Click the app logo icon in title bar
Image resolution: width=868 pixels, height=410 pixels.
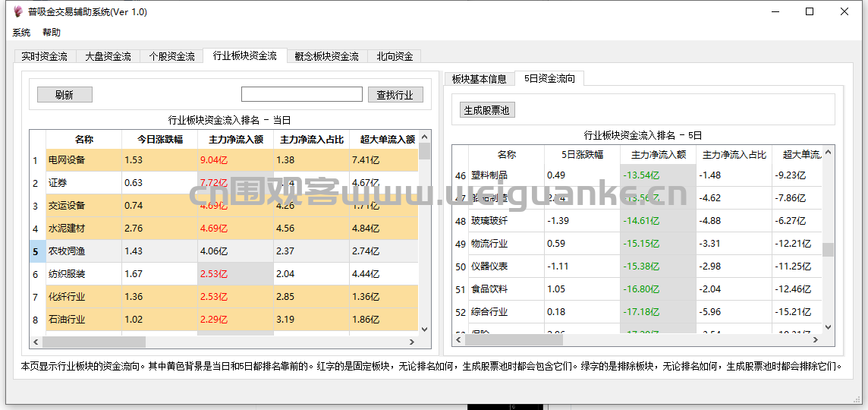coord(18,12)
